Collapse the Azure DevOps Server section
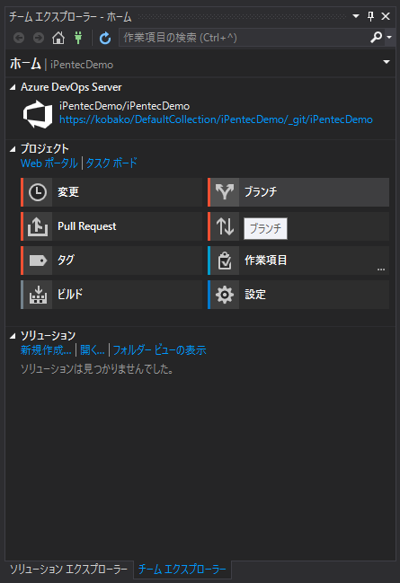 pyautogui.click(x=13, y=87)
